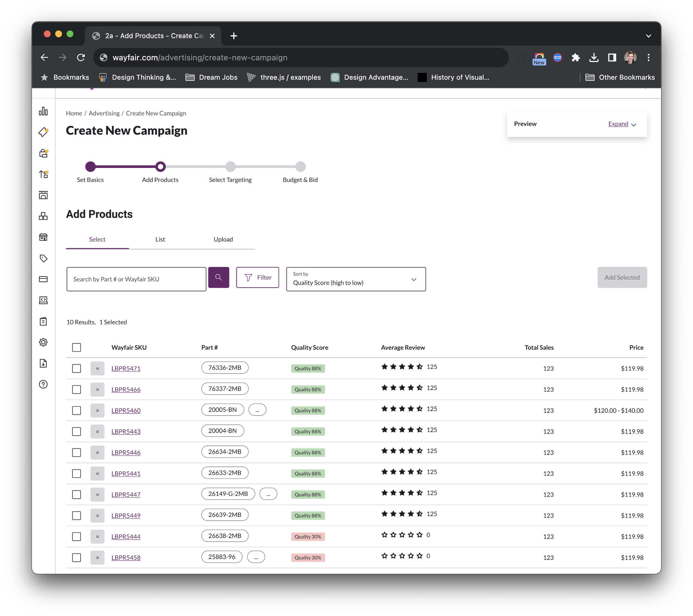
Task: Open a new browser tab
Action: pos(234,36)
